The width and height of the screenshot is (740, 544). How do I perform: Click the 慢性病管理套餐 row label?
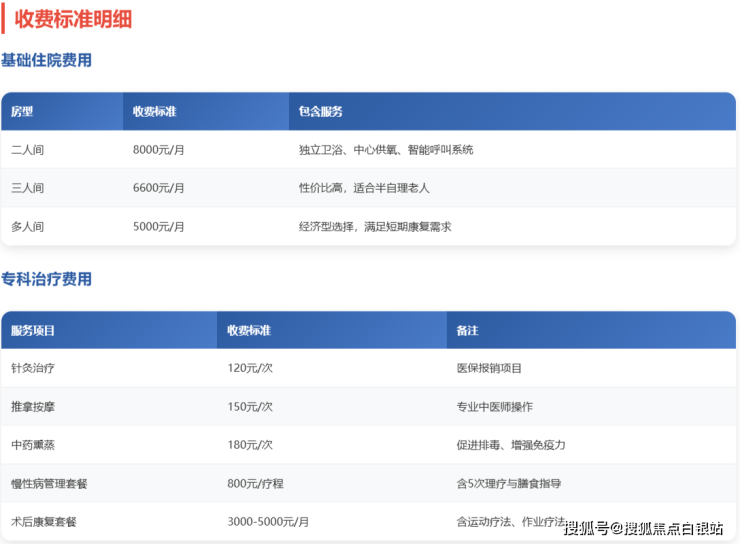click(49, 483)
